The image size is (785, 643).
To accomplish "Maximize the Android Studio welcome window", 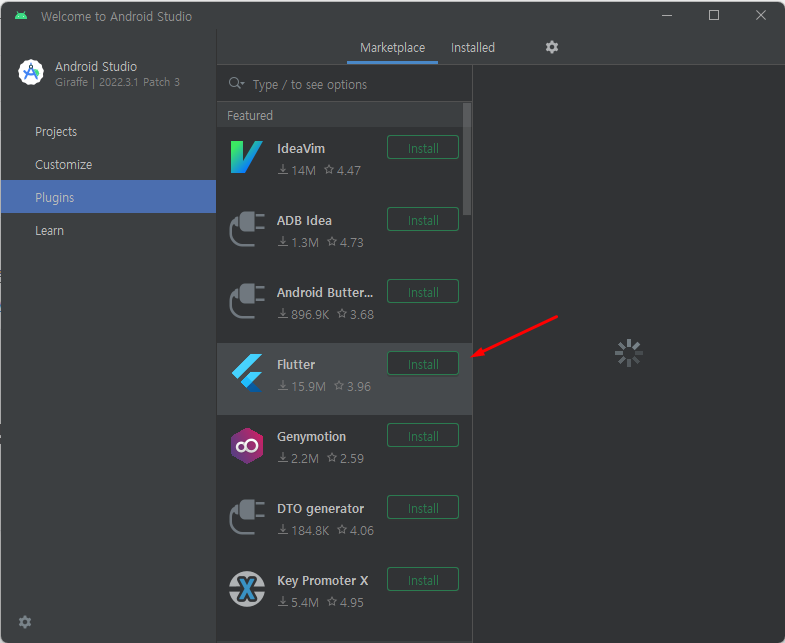I will pos(714,16).
